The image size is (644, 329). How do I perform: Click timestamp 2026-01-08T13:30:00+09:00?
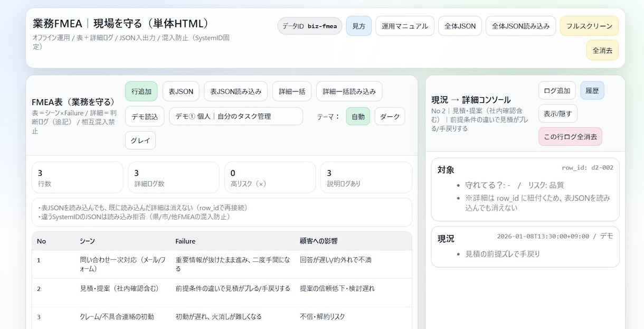click(543, 236)
